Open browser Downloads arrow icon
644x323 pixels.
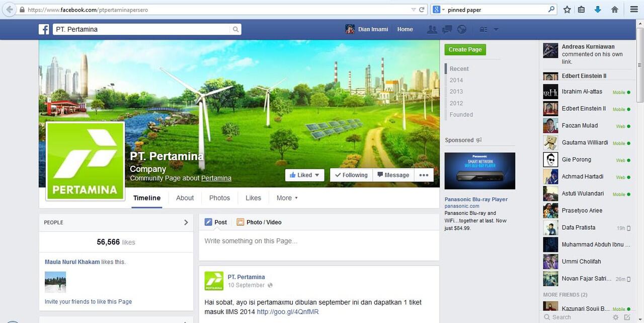(x=598, y=10)
